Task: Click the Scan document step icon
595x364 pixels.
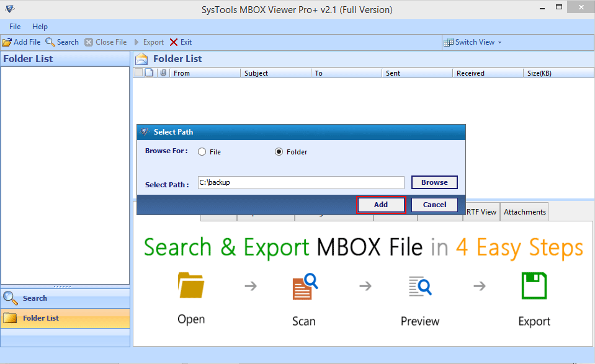Action: pyautogui.click(x=305, y=286)
